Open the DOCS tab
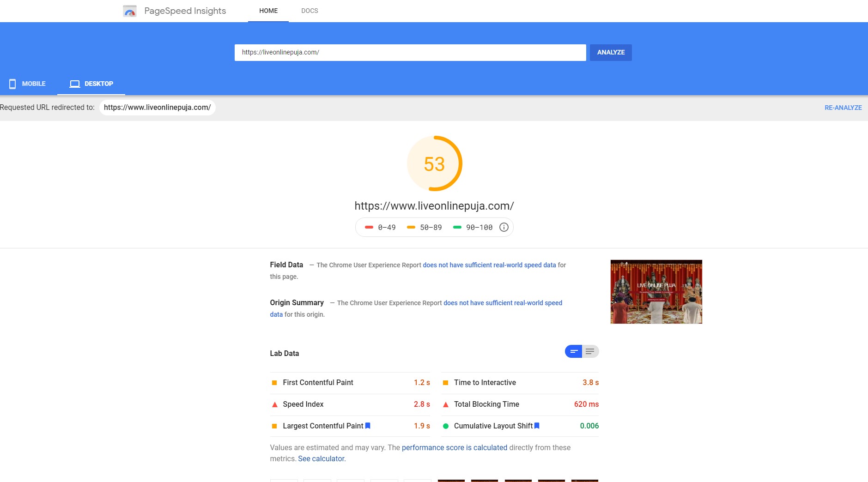 click(310, 11)
